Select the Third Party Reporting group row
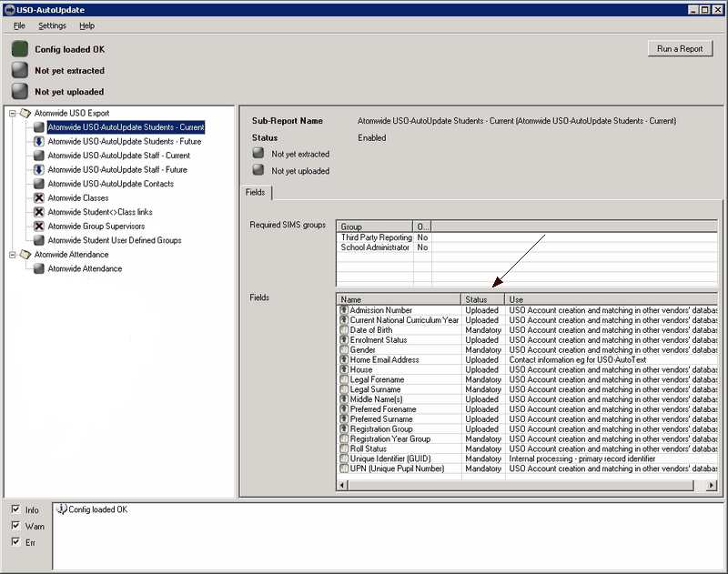This screenshot has width=728, height=574. 527,237
